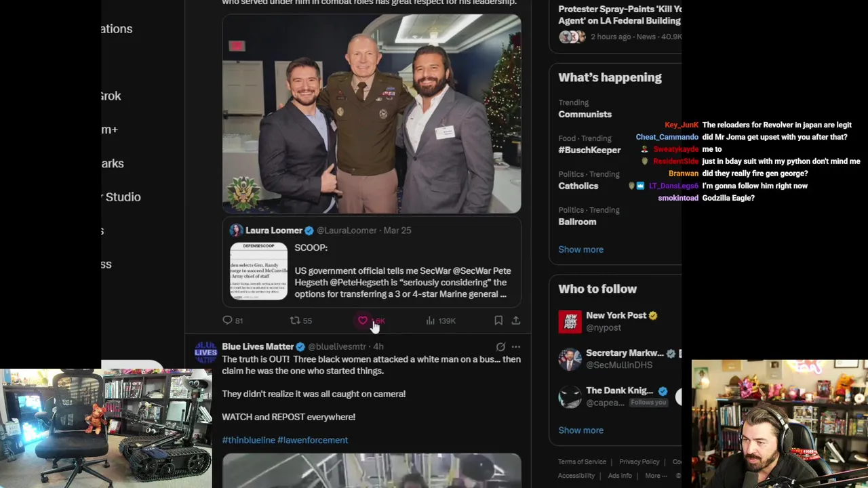Open more options on Blue Lives Matter post
The width and height of the screenshot is (868, 488).
pos(516,347)
